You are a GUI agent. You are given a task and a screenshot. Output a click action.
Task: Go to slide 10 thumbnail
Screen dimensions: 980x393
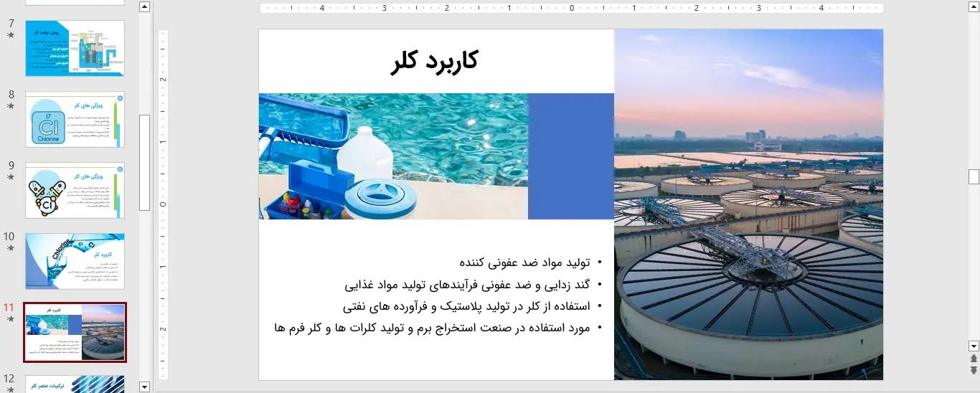click(75, 261)
